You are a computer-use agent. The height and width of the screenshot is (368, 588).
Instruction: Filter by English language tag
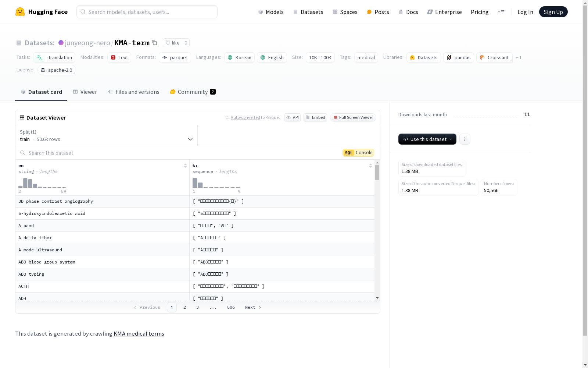[272, 57]
